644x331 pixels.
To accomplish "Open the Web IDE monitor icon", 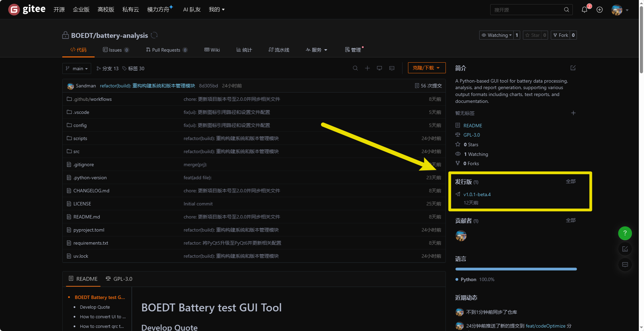I will click(x=379, y=68).
